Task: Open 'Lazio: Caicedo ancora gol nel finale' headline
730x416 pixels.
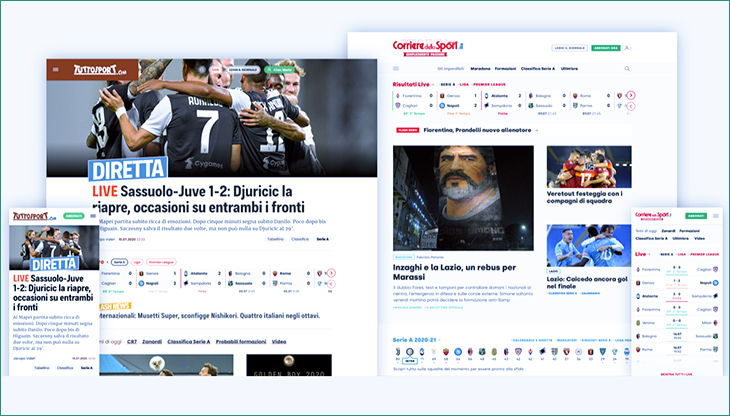Action: (x=587, y=282)
